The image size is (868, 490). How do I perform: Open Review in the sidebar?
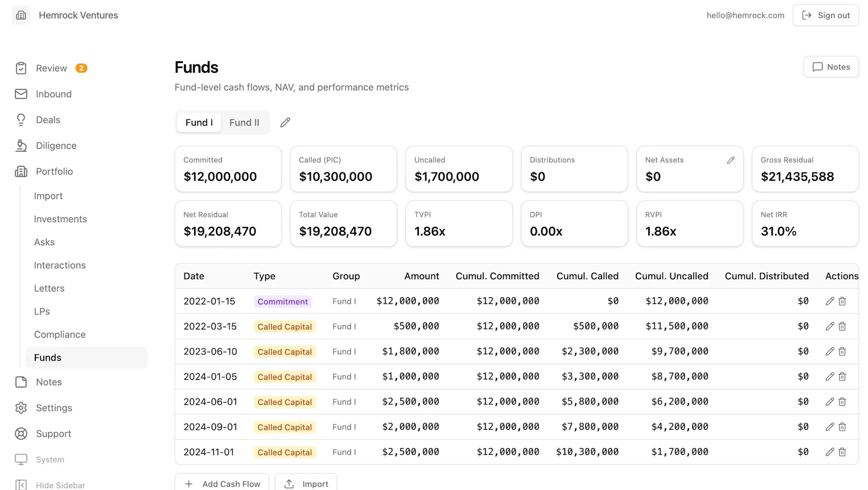coord(52,68)
